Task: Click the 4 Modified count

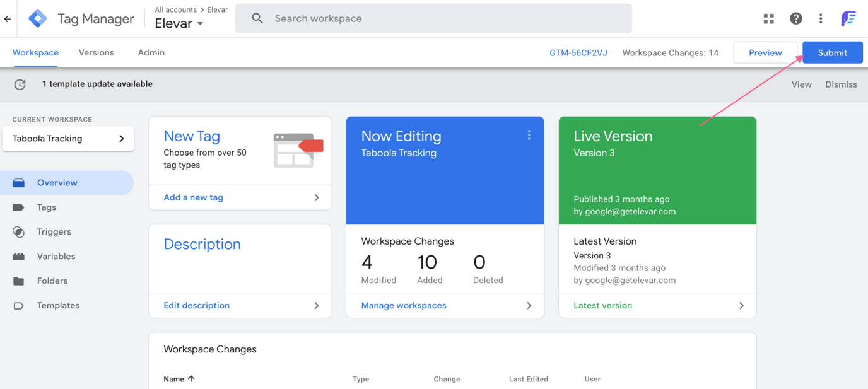Action: point(367,262)
